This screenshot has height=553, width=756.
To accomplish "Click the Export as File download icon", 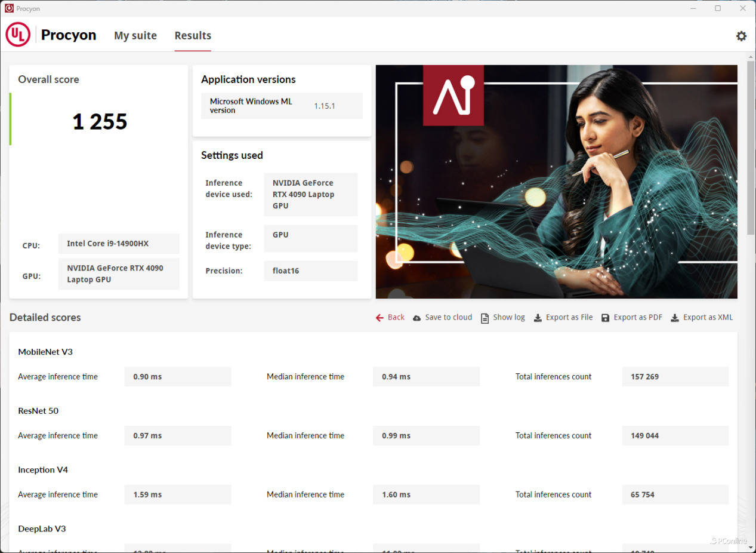I will pos(538,318).
